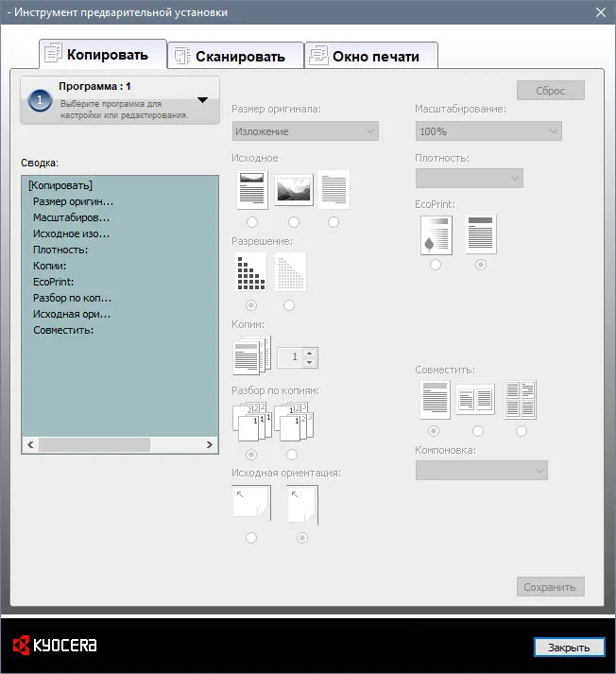Select the EcoPrint leaf page icon
Viewport: 616px width, 674px height.
[x=436, y=235]
